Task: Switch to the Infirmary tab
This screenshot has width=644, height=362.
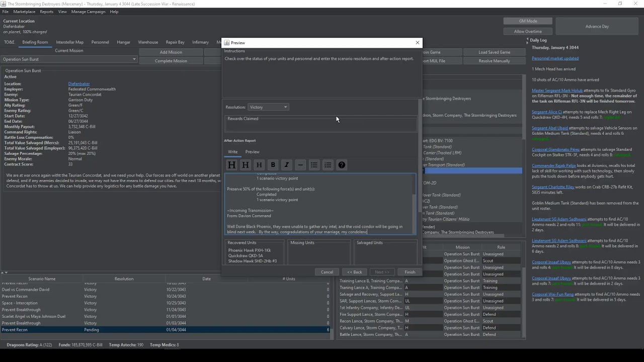Action: 200,42
